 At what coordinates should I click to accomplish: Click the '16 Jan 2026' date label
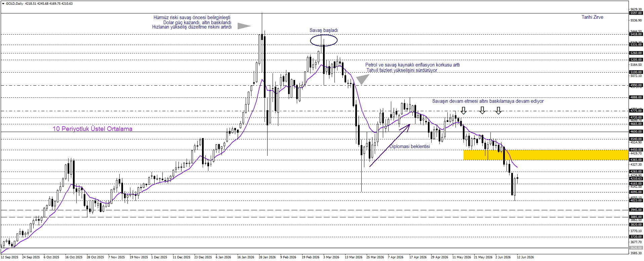click(x=246, y=257)
